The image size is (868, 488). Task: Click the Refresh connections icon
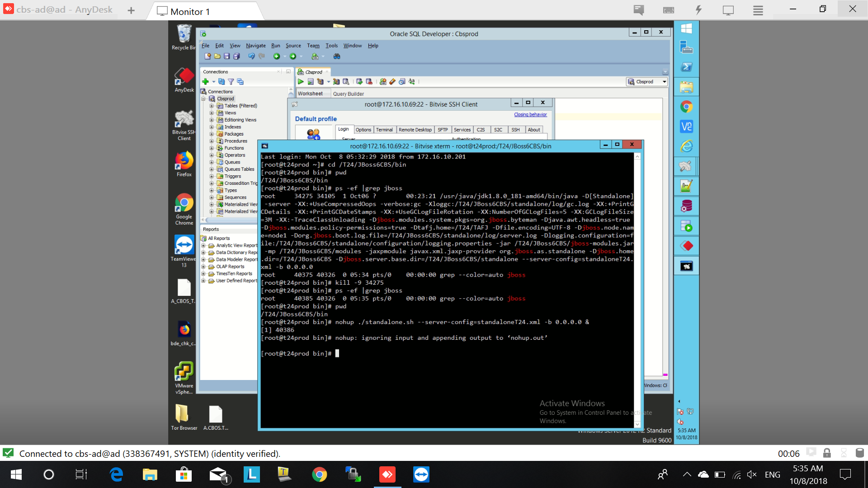click(x=222, y=82)
